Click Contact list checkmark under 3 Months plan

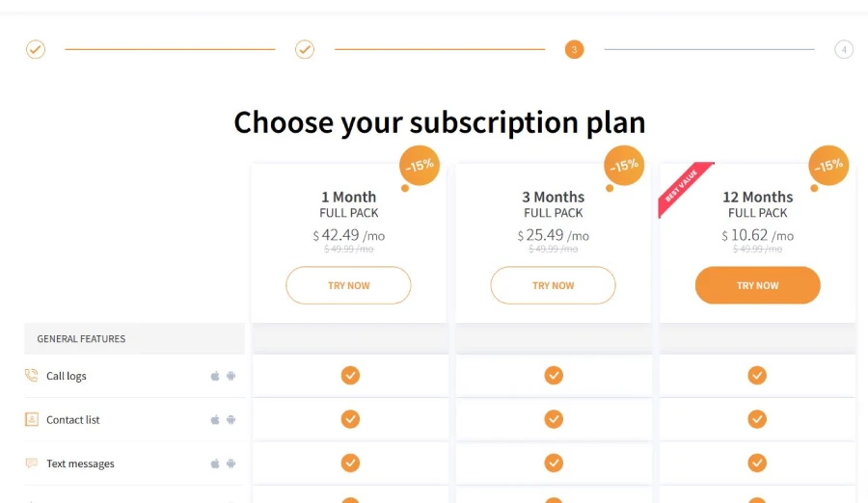coord(554,419)
